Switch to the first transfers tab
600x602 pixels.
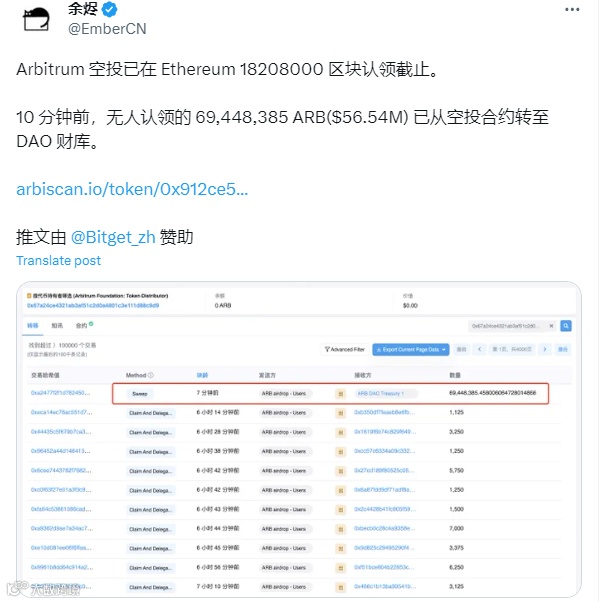point(33,326)
